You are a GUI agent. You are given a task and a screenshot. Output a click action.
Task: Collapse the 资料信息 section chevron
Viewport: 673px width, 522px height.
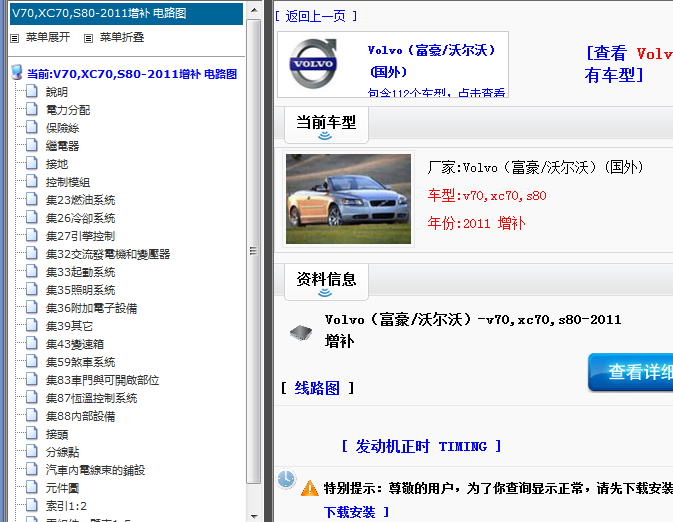[325, 293]
